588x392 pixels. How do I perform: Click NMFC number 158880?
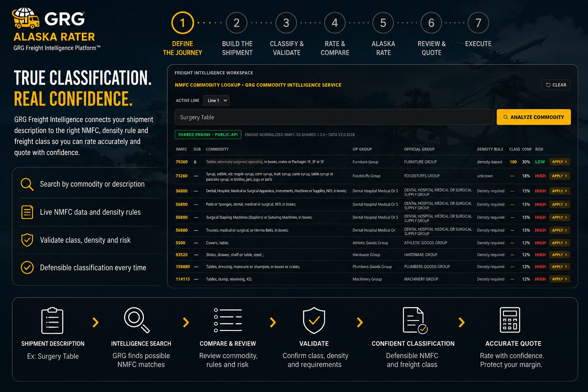[183, 267]
